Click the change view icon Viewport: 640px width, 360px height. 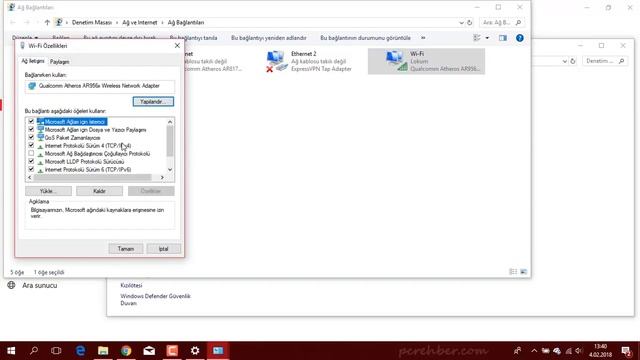(x=477, y=38)
